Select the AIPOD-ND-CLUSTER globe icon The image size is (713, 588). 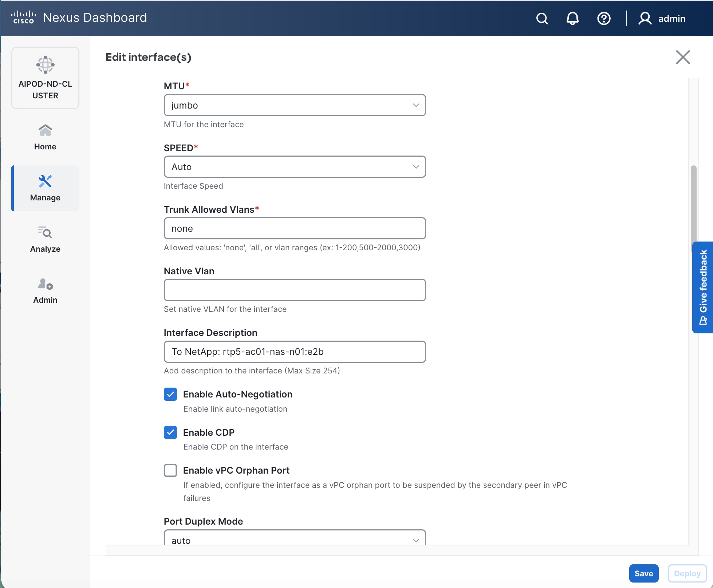(45, 65)
